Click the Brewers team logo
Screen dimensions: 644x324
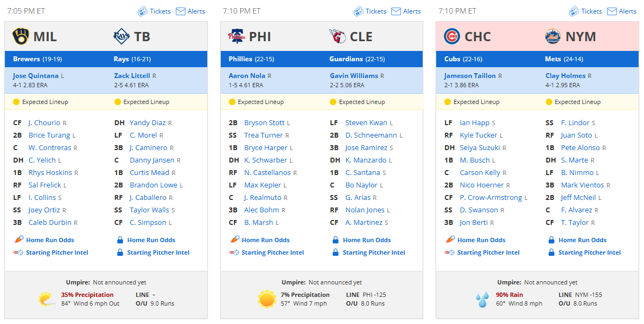[21, 36]
